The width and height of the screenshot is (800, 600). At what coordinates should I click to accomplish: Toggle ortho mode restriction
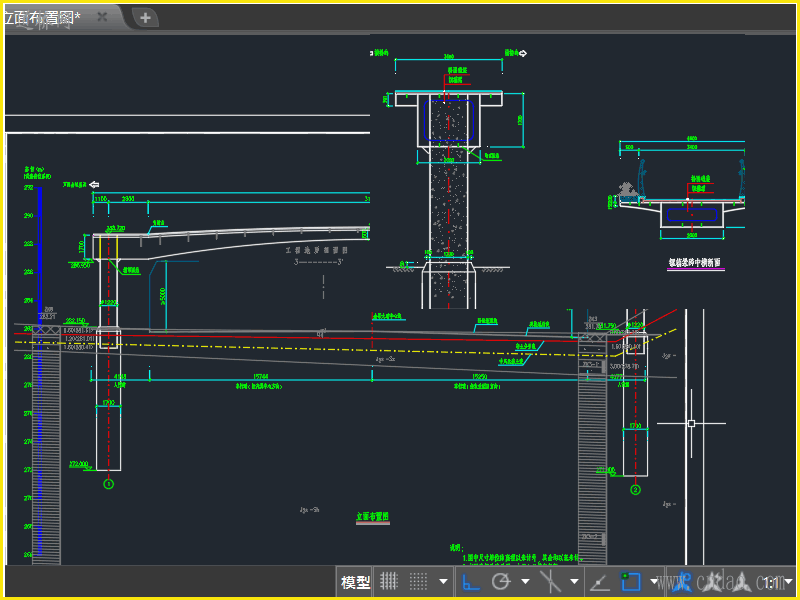pyautogui.click(x=472, y=581)
